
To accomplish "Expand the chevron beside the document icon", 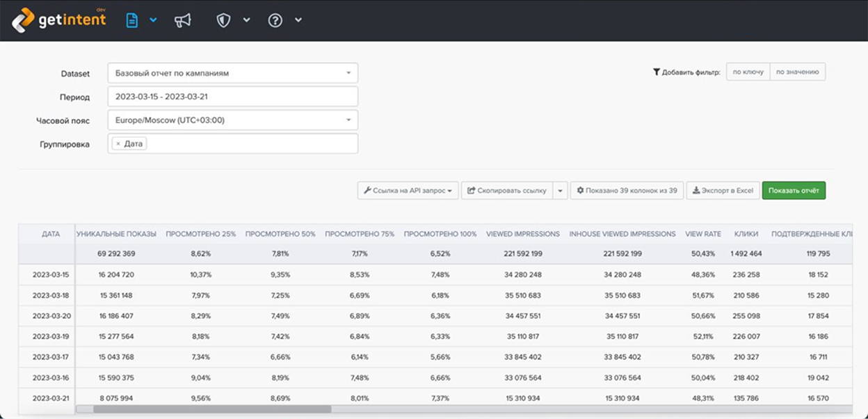I will 153,20.
